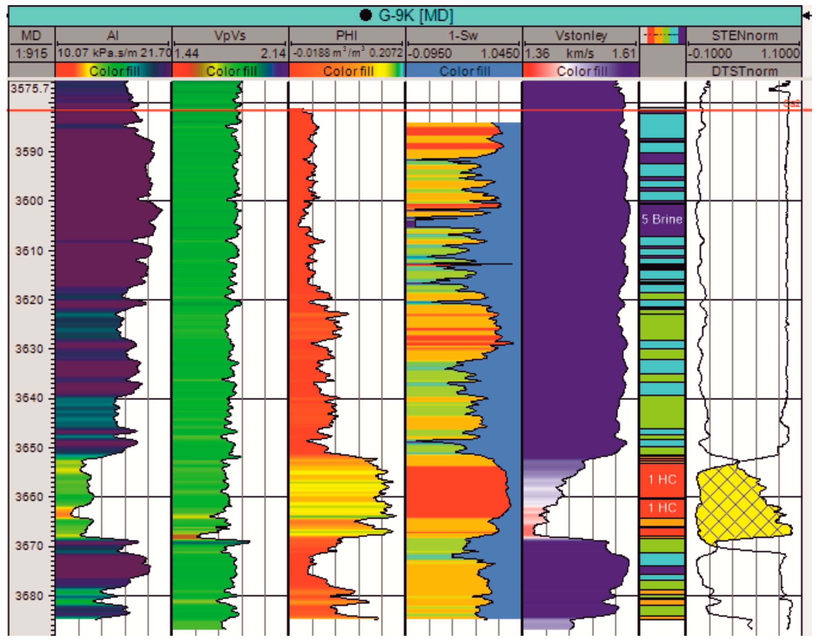Click the blue 1-Sw Color fill bar
The width and height of the screenshot is (818, 644).
pos(464,71)
